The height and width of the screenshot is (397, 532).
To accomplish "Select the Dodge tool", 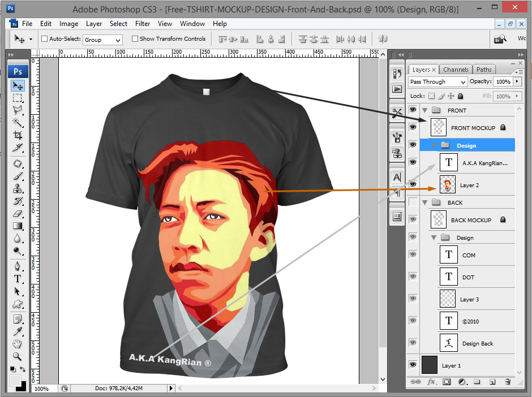I will (x=18, y=251).
